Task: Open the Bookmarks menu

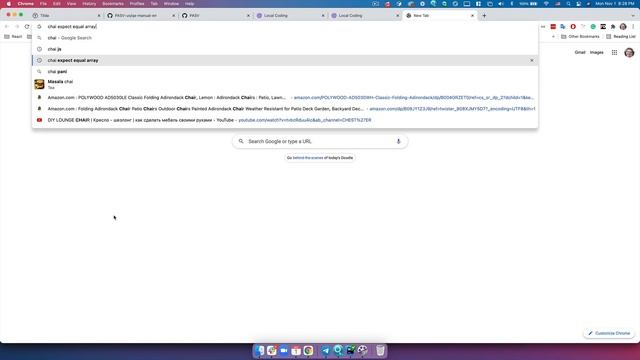Action: [x=113, y=4]
